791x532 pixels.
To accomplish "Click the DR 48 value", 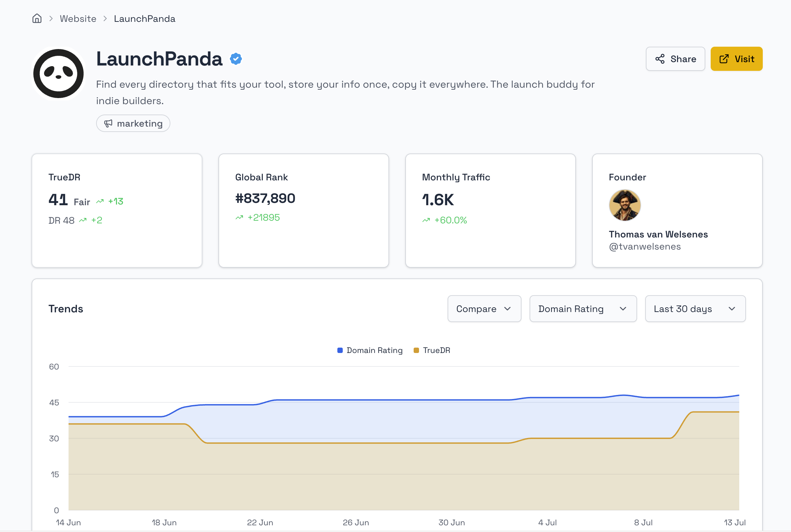I will [61, 221].
